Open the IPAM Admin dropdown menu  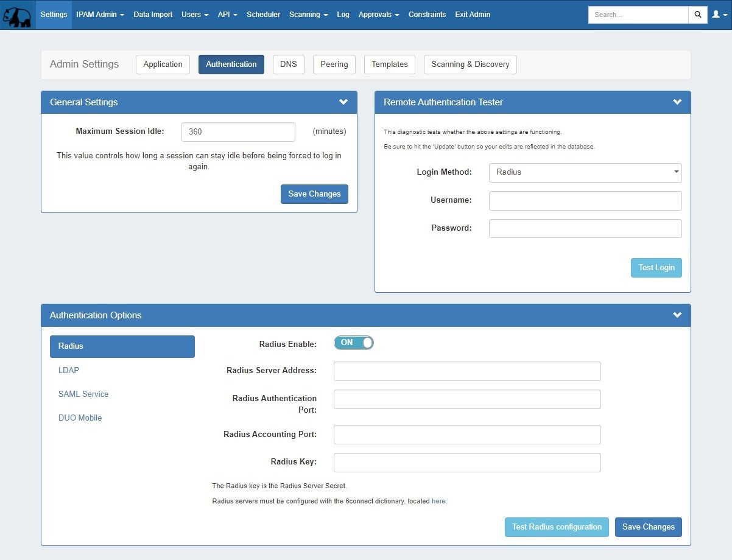[x=100, y=15]
